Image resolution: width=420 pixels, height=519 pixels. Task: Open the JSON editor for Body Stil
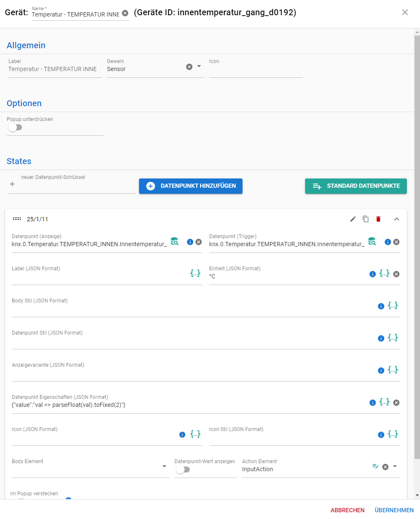(x=393, y=306)
